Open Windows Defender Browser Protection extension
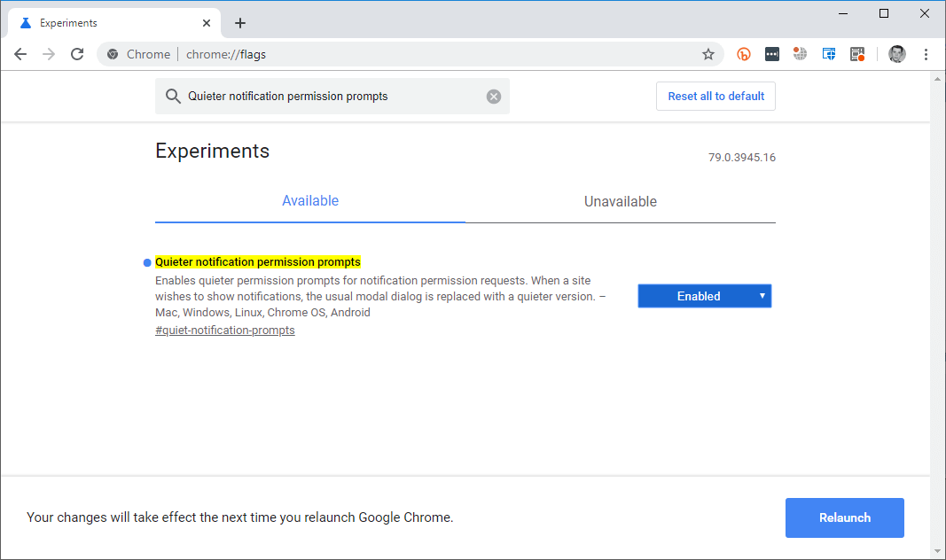 (829, 54)
